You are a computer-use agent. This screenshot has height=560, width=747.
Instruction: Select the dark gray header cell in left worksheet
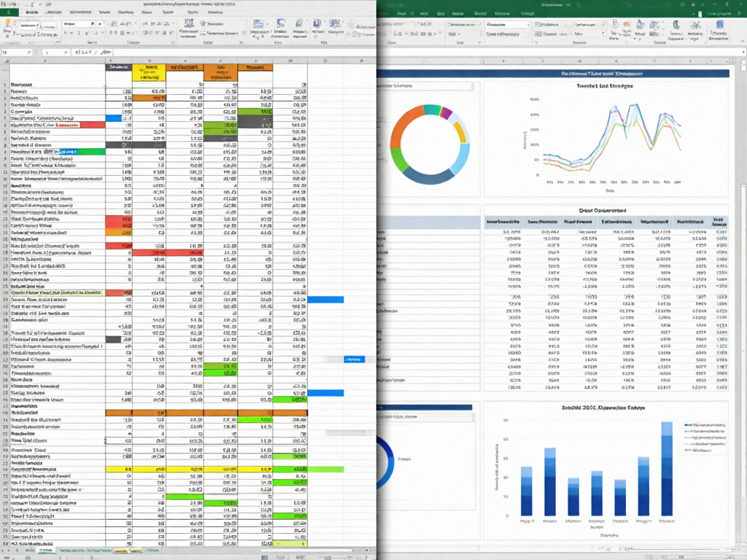[119, 68]
